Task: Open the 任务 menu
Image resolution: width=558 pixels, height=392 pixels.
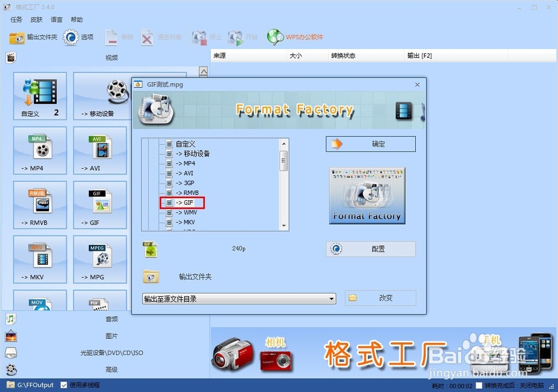Action: (x=16, y=19)
